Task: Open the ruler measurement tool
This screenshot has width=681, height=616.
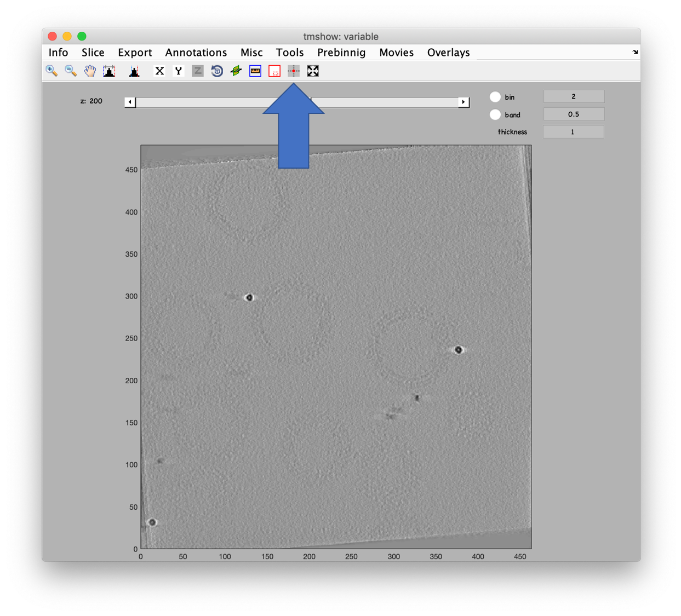Action: point(255,71)
